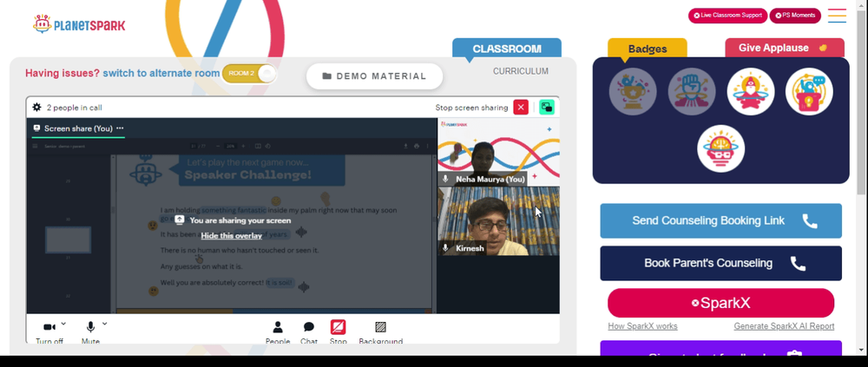Screen dimensions: 868x367
Task: Click Book Parent's Counseling button
Action: [x=720, y=264]
